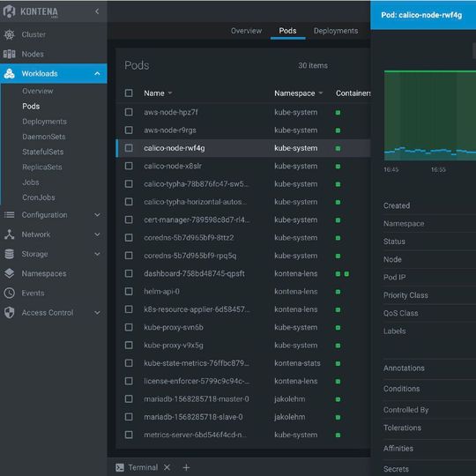
Task: Click container status of helm-api-0
Action: pyautogui.click(x=338, y=292)
